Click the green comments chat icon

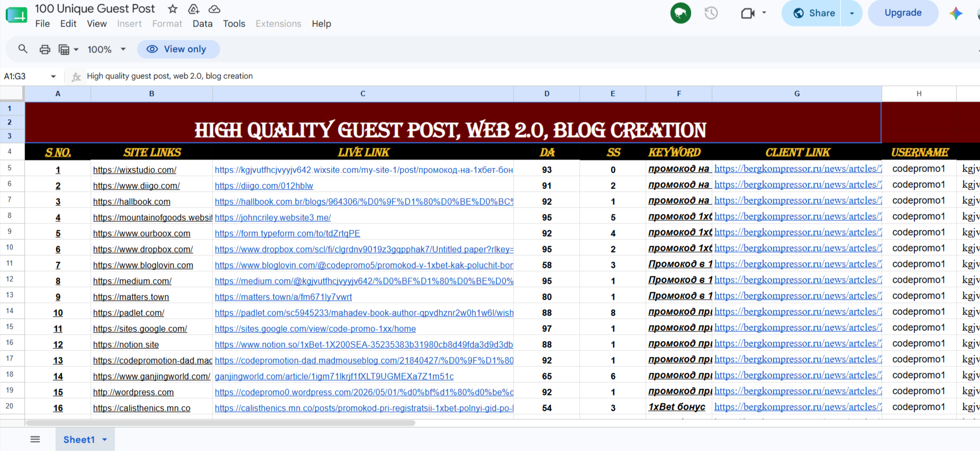click(680, 13)
